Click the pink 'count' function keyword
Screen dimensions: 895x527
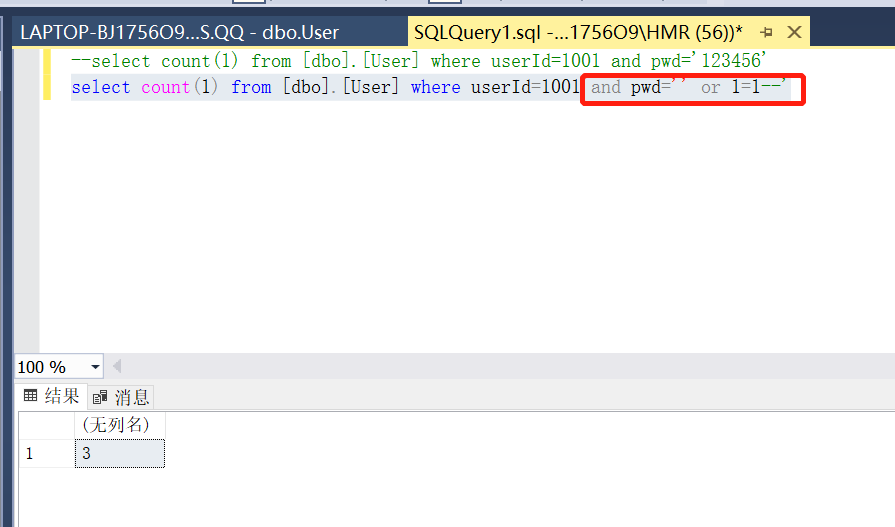[166, 87]
